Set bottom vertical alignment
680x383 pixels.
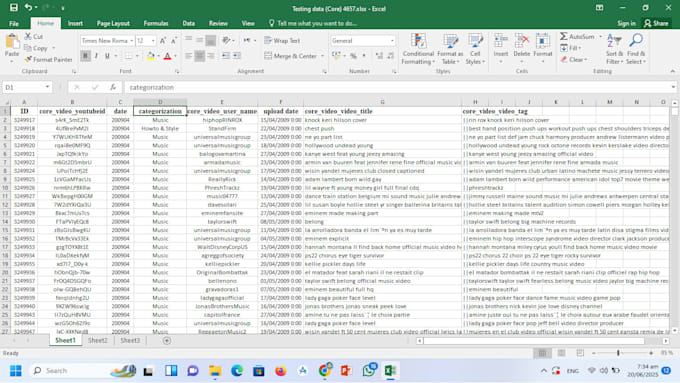pyautogui.click(x=211, y=40)
